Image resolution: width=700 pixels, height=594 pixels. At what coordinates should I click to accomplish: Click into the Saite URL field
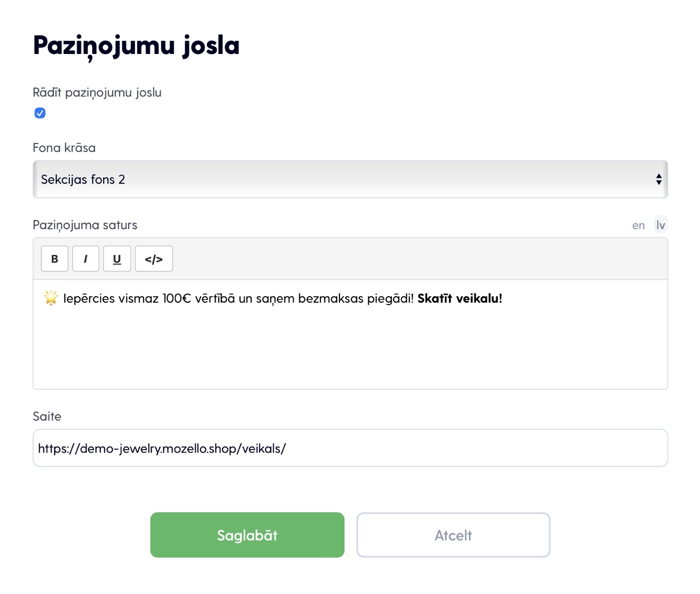pyautogui.click(x=350, y=448)
